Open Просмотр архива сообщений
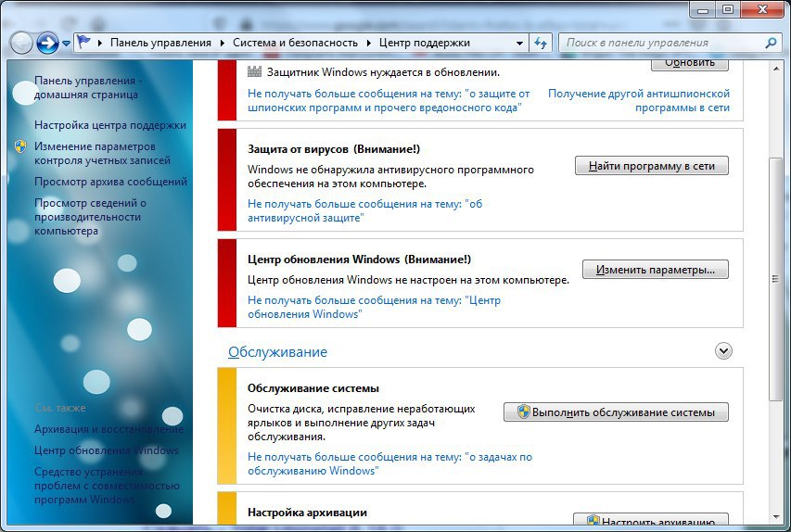Screen dimensions: 791x532 point(110,182)
